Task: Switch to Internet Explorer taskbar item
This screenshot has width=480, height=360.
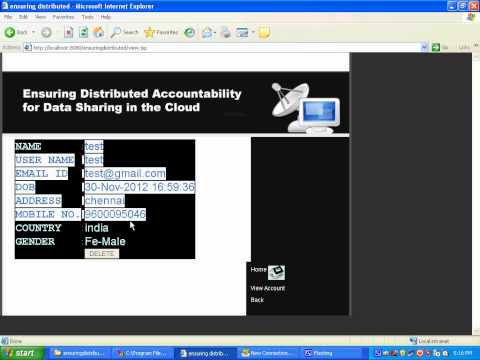Action: 205,353
